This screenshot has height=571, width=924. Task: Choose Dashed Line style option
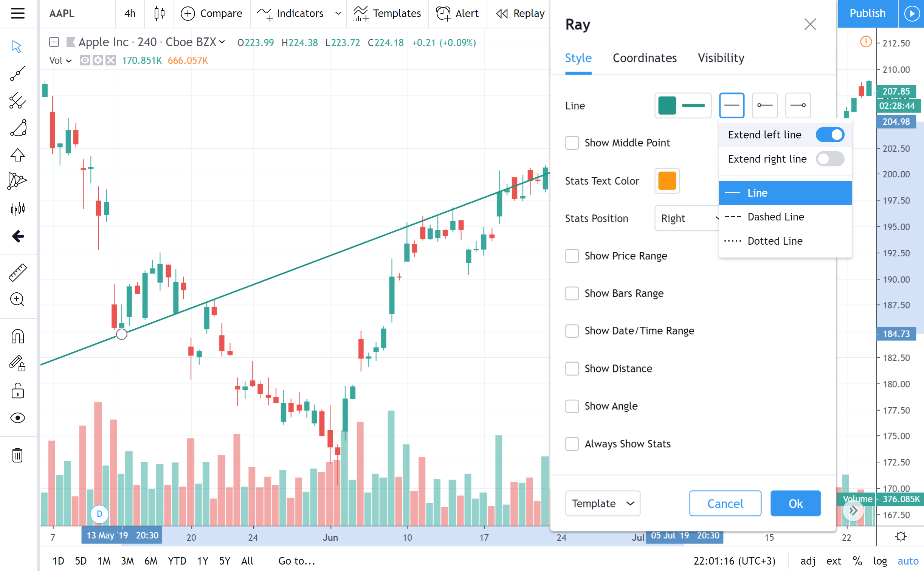[775, 217]
